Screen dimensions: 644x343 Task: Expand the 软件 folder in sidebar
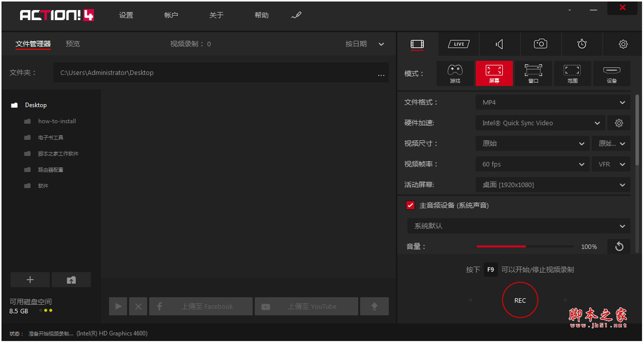(43, 186)
